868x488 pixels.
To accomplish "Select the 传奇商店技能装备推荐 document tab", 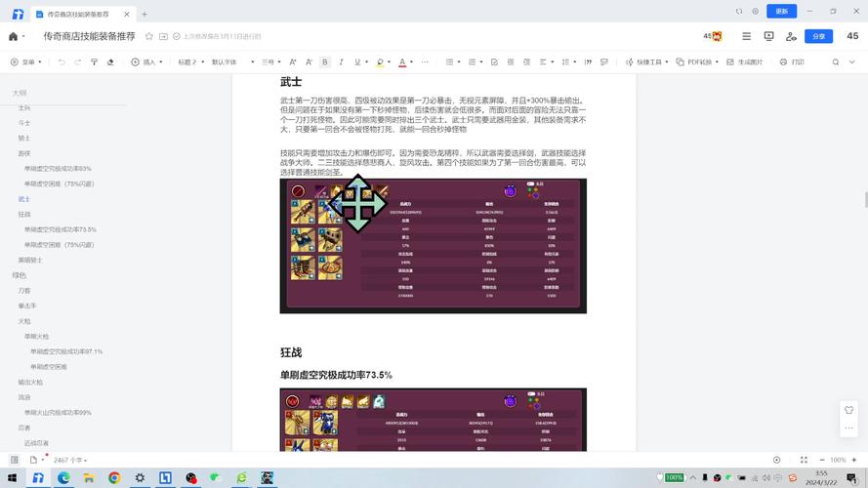I will 83,15.
